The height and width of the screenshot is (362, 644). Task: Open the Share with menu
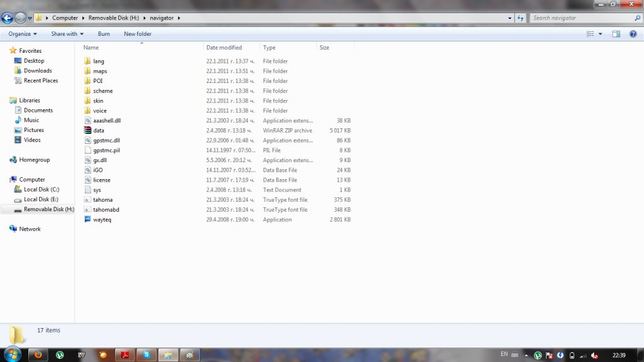click(x=67, y=34)
